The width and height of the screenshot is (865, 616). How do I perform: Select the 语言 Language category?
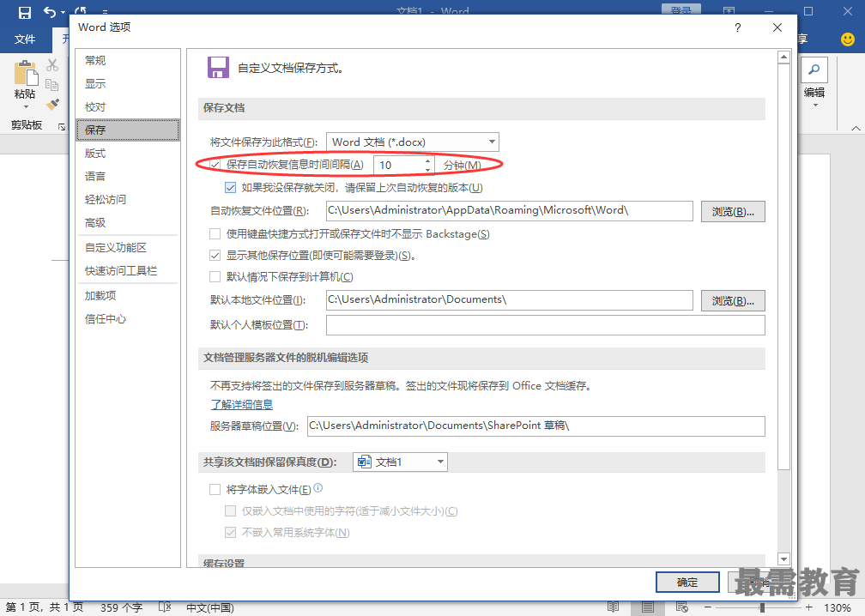tap(128, 177)
